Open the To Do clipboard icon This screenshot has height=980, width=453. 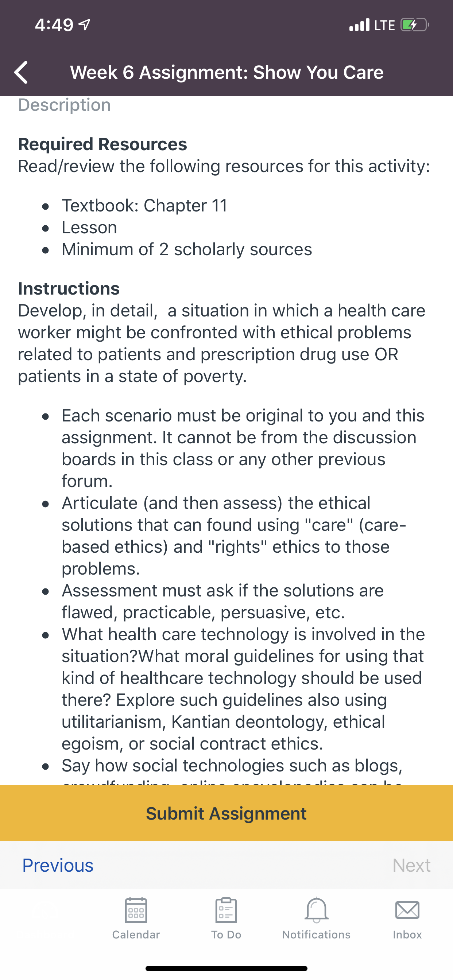tap(226, 910)
